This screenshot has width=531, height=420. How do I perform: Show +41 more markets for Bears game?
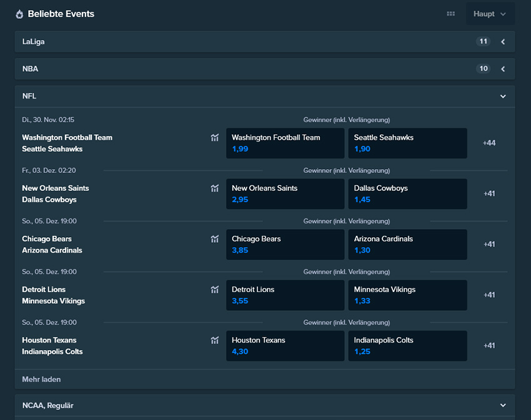489,245
